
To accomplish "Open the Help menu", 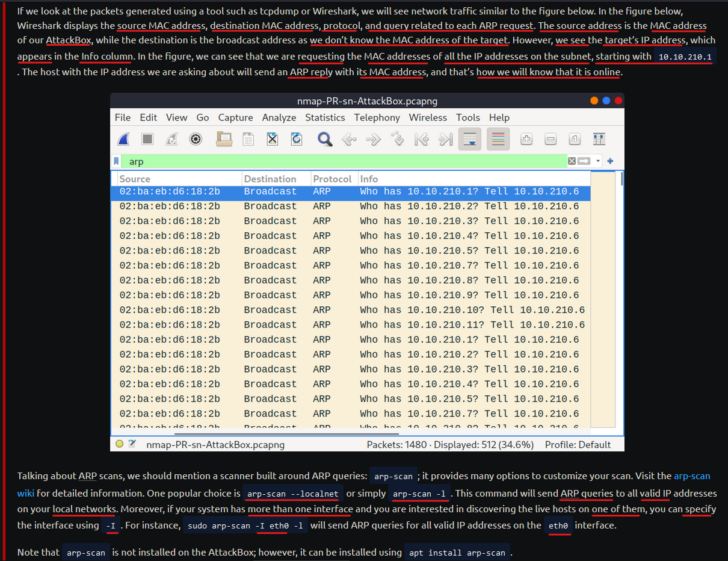I will (499, 117).
